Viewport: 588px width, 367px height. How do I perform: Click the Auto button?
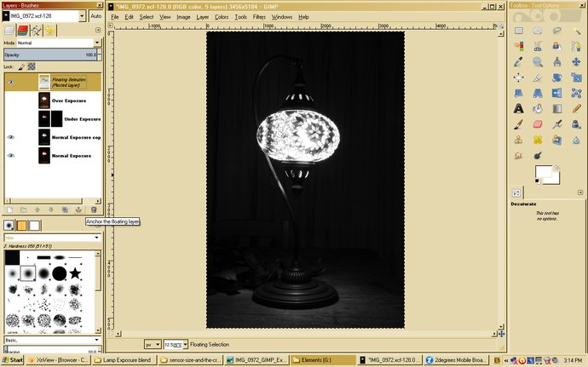click(95, 15)
